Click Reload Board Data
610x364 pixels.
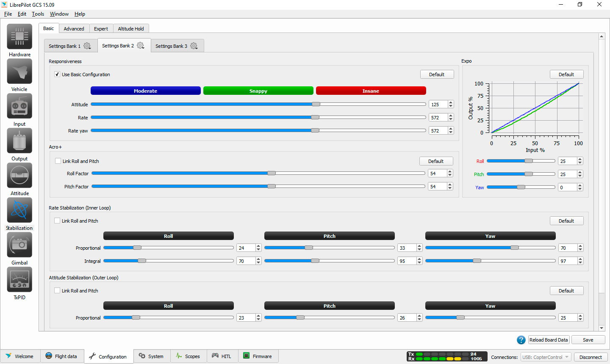[x=549, y=340]
